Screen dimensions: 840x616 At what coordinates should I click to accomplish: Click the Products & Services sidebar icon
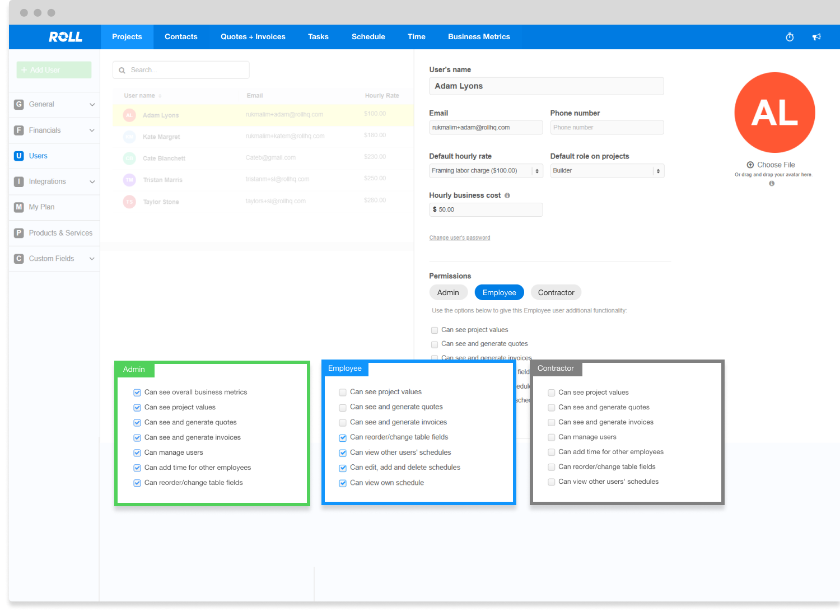coord(19,233)
